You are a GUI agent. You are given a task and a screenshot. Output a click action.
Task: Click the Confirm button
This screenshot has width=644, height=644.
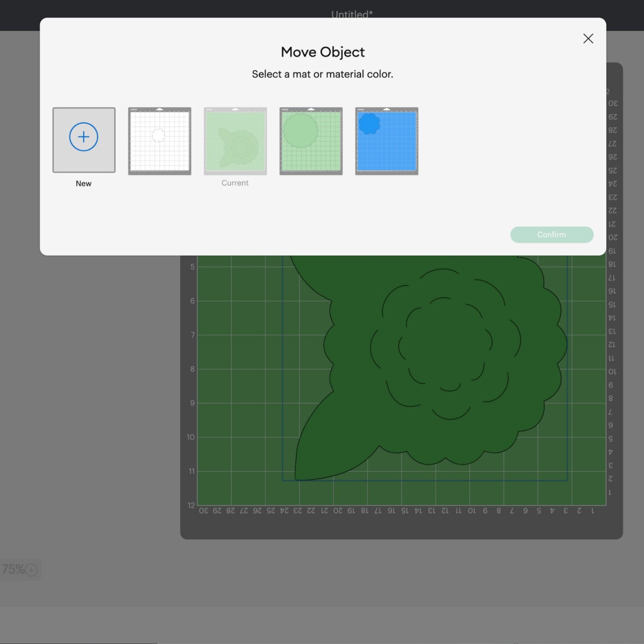point(551,234)
